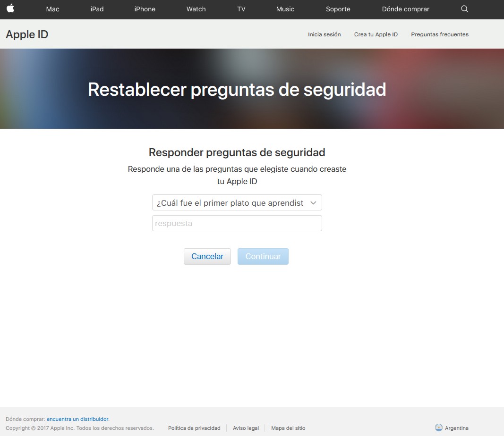The image size is (504, 436).
Task: Click the Cancelar button
Action: (x=207, y=256)
